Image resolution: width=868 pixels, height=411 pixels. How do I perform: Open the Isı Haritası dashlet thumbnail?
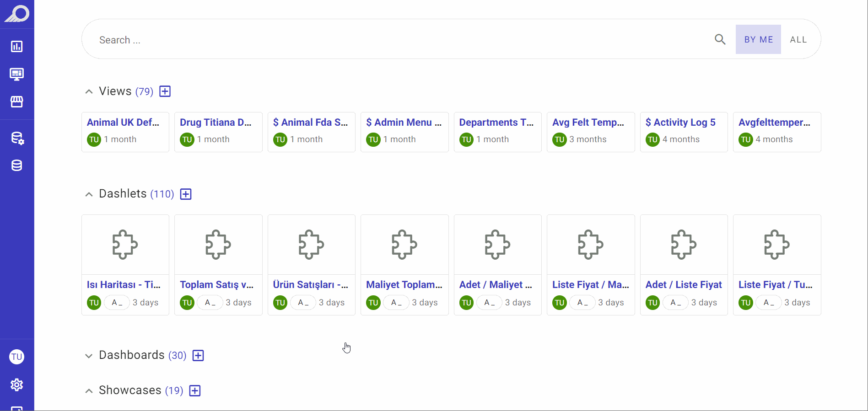[125, 245]
